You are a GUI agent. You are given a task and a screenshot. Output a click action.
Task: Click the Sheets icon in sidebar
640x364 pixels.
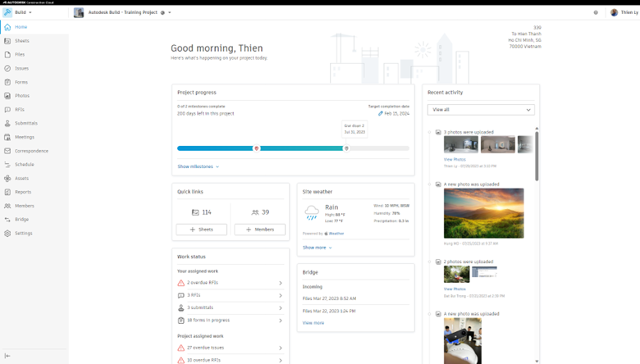(7, 41)
